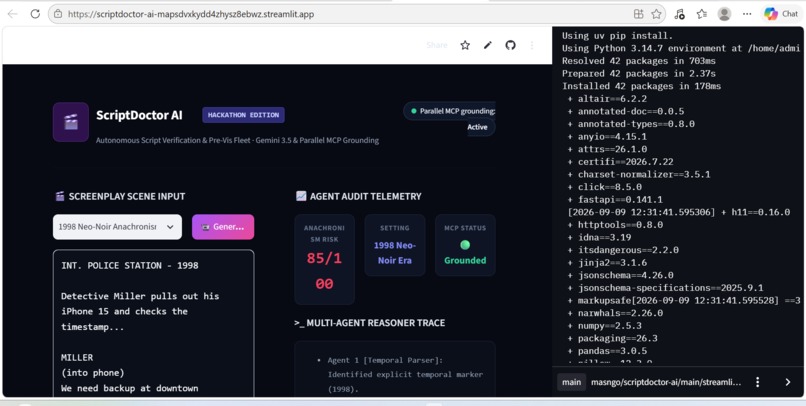Open the browser favorites list icon

pyautogui.click(x=702, y=14)
